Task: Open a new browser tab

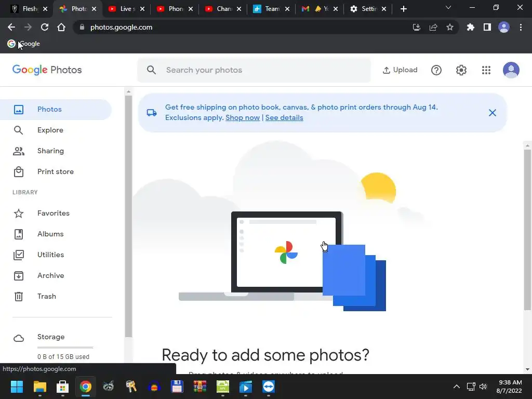Action: (403, 9)
